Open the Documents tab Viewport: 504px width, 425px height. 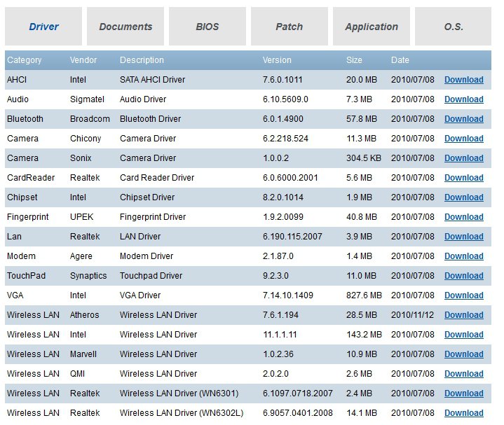tap(125, 27)
